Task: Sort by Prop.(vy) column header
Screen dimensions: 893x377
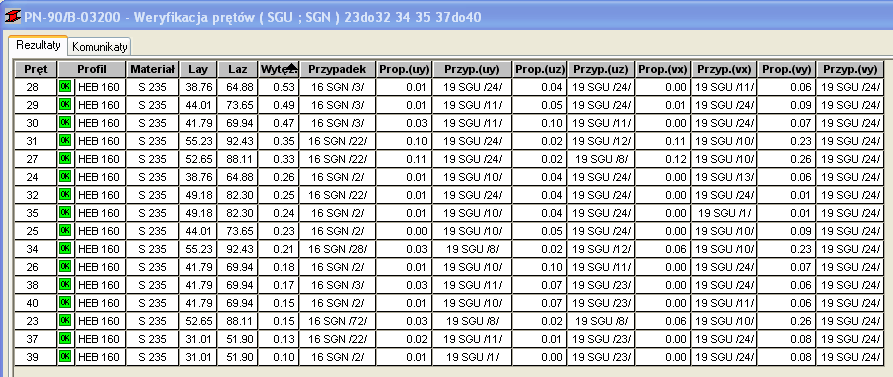Action: (787, 69)
